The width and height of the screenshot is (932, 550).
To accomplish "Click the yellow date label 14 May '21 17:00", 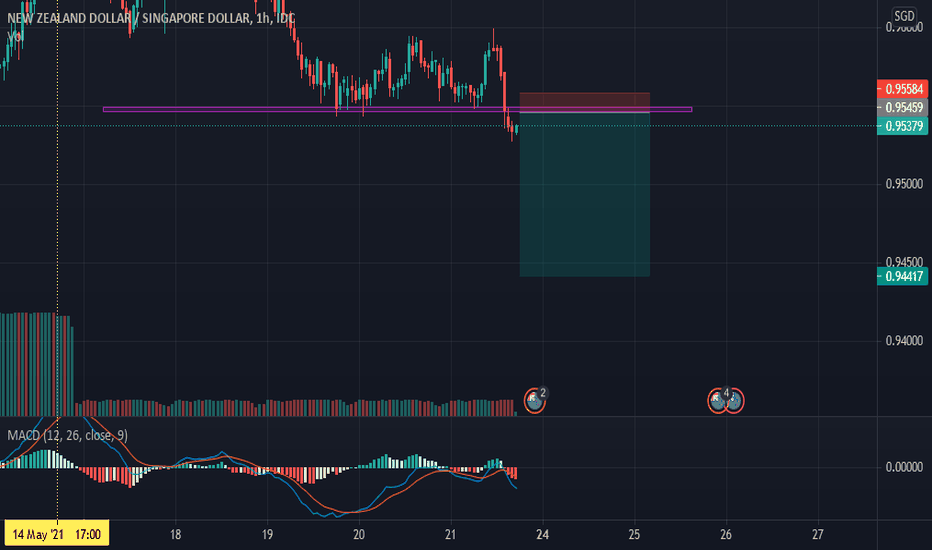I will (x=56, y=534).
